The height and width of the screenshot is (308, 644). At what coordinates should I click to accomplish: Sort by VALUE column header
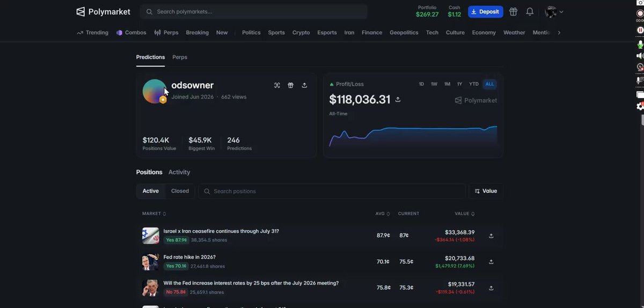pos(465,214)
